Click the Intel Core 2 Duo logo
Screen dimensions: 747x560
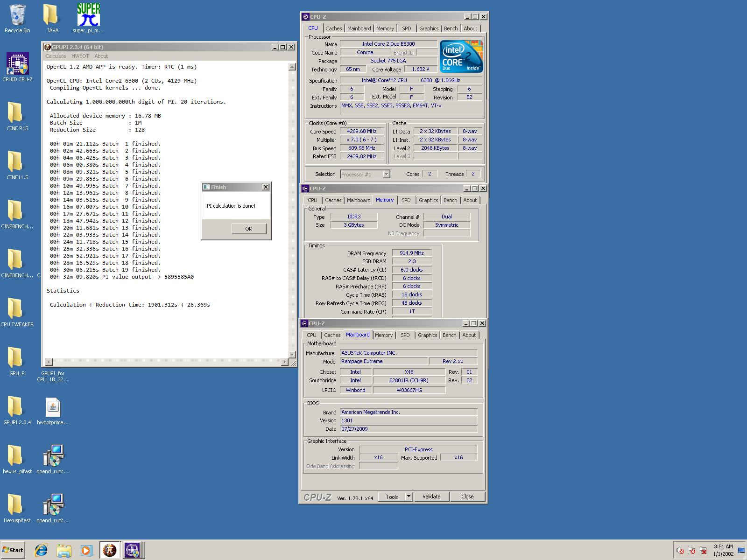click(462, 56)
